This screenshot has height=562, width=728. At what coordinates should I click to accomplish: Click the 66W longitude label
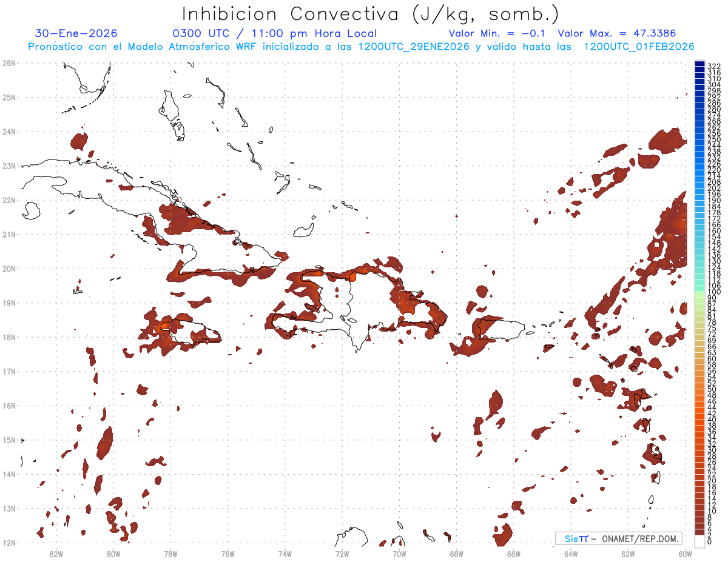point(514,554)
